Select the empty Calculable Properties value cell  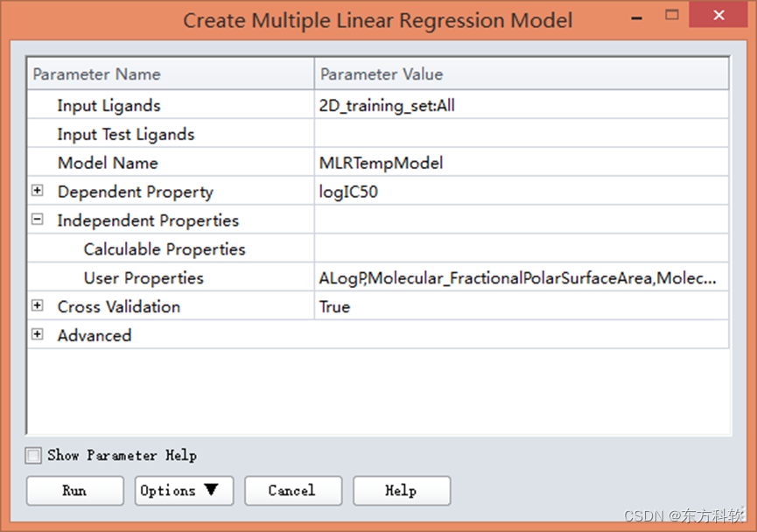tap(522, 248)
